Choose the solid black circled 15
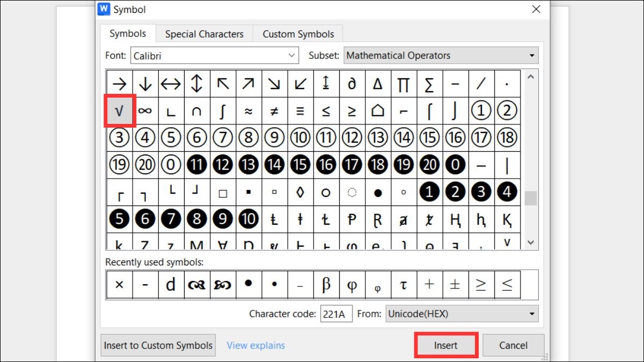 pyautogui.click(x=300, y=165)
